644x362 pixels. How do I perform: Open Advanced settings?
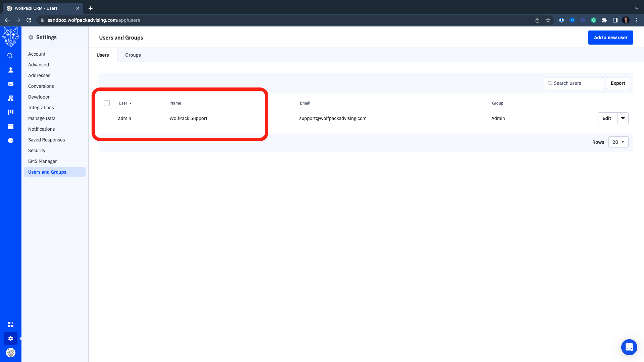(39, 65)
